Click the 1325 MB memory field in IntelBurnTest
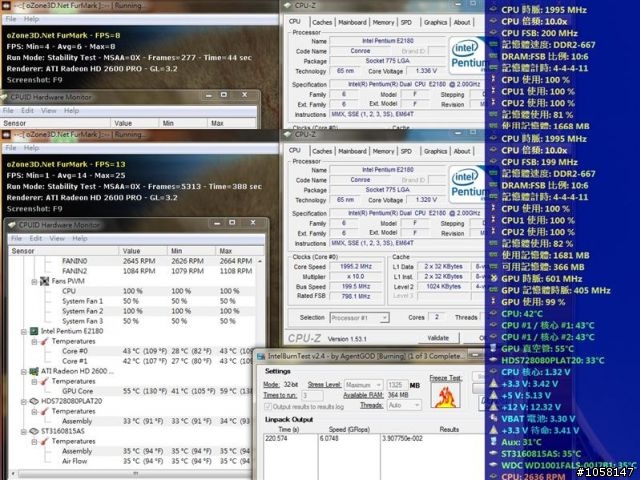Image resolution: width=640 pixels, height=480 pixels. click(397, 385)
